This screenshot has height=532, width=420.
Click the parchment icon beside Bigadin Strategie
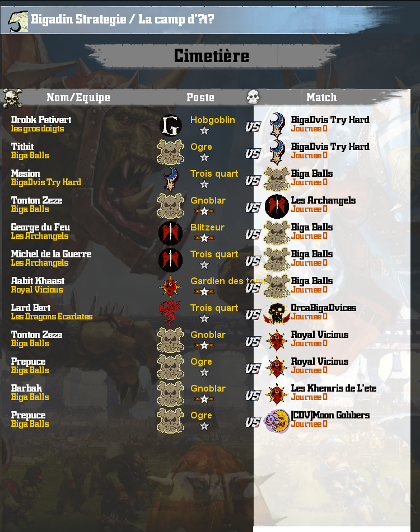coord(18,21)
